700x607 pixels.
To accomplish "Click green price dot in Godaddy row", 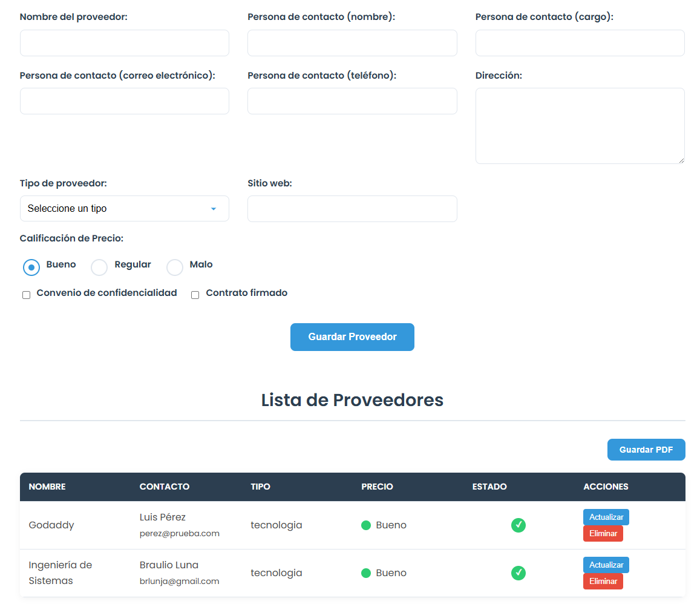I will pos(366,525).
